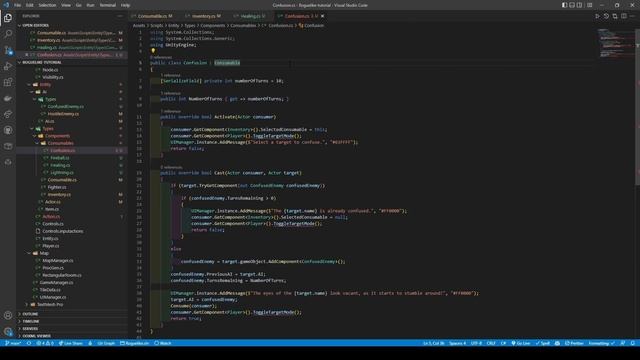640x360 pixels.
Task: Open the Explorer view in activity bar
Action: coord(8,18)
